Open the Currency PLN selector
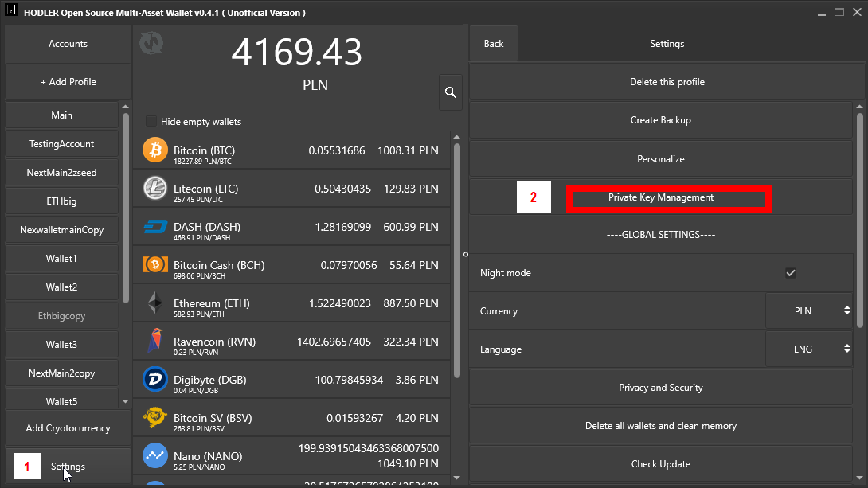 coord(810,311)
